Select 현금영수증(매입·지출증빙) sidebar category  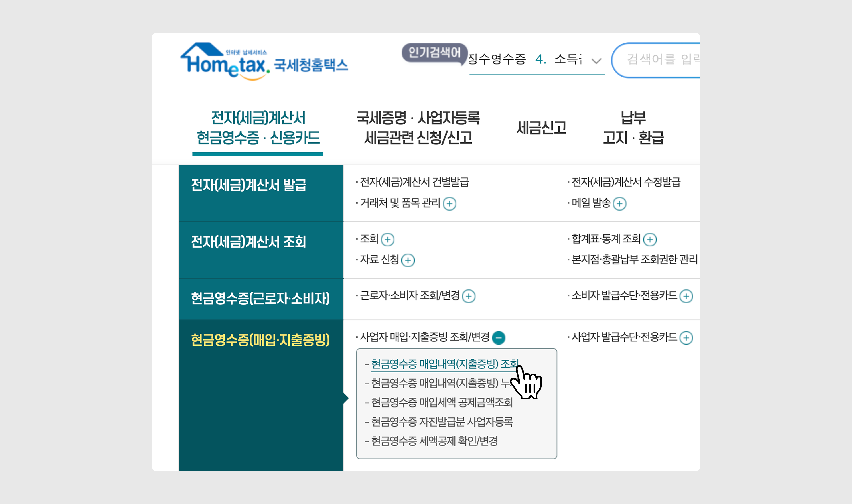click(x=260, y=340)
